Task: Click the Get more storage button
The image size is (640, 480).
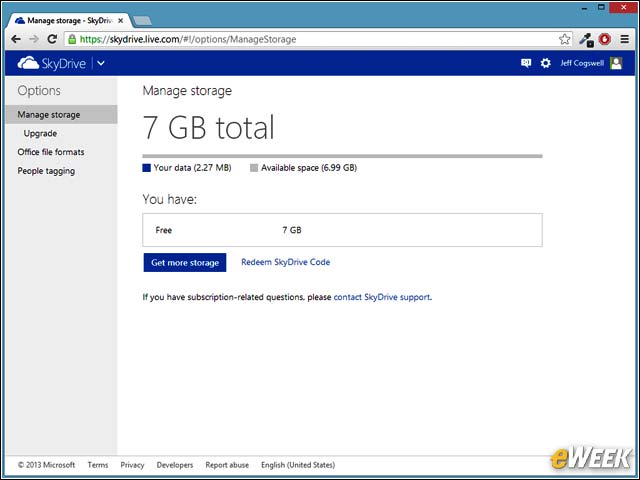Action: tap(185, 262)
